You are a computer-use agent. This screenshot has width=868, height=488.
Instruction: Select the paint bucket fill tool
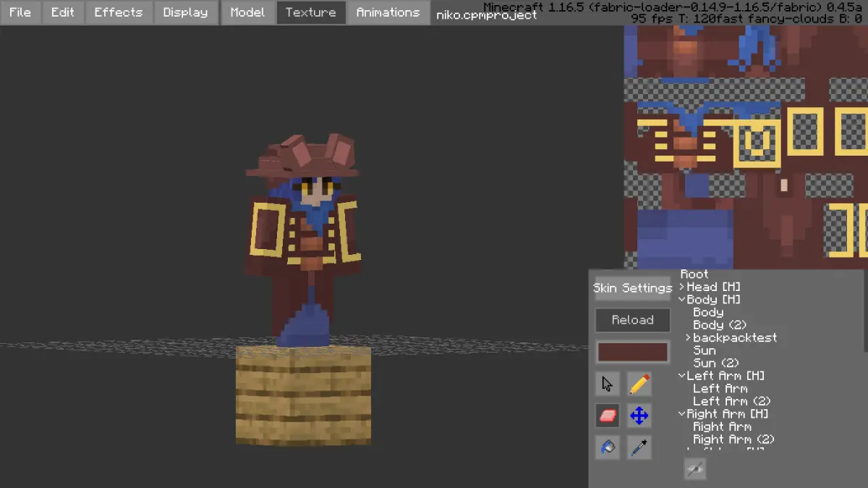(608, 447)
